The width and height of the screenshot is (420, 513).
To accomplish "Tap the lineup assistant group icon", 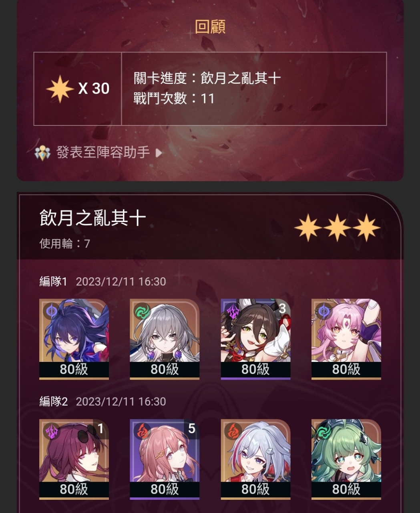I will (x=42, y=152).
